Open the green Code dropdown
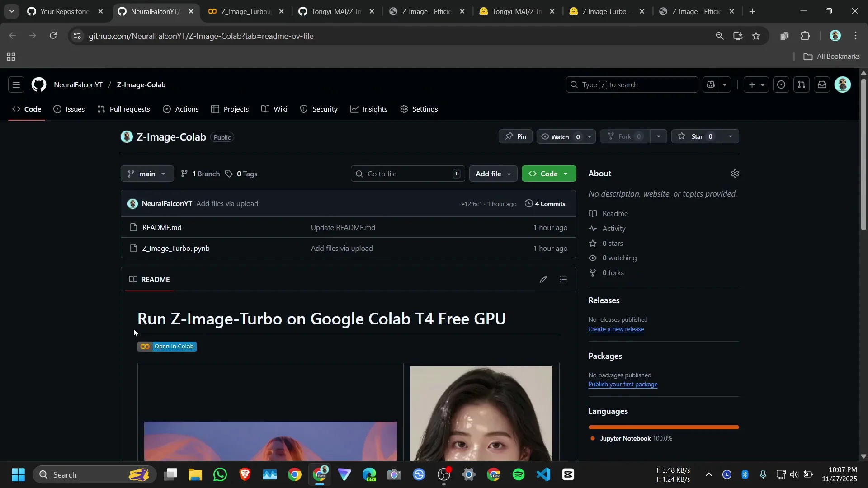The height and width of the screenshot is (488, 868). point(549,174)
